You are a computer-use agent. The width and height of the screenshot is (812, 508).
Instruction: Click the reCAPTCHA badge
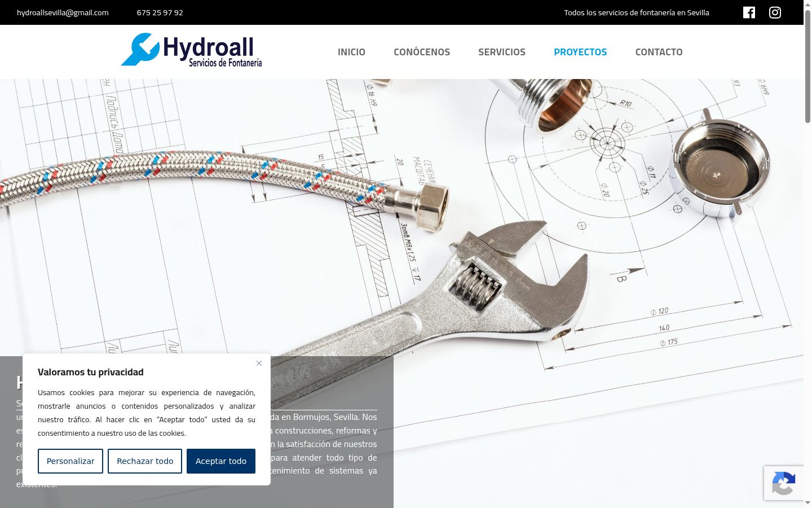point(784,483)
